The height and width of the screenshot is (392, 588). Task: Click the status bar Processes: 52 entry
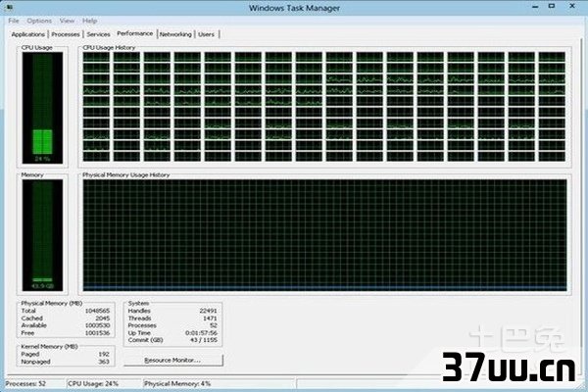click(25, 384)
